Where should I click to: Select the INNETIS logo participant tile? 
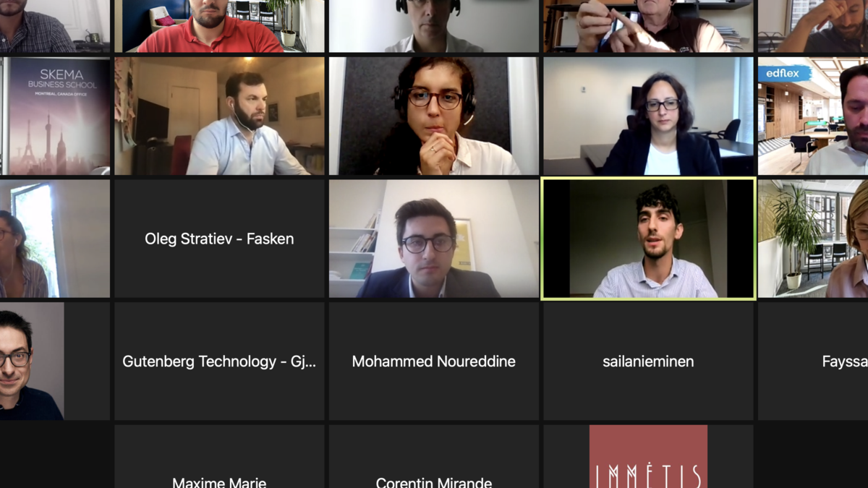click(648, 456)
